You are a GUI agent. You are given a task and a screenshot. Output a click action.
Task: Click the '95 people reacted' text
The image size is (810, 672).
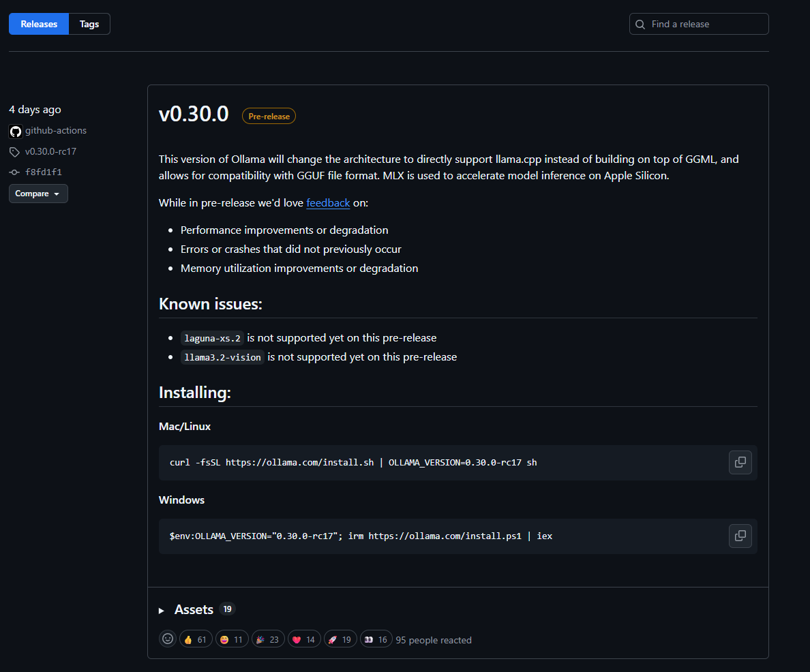(434, 640)
